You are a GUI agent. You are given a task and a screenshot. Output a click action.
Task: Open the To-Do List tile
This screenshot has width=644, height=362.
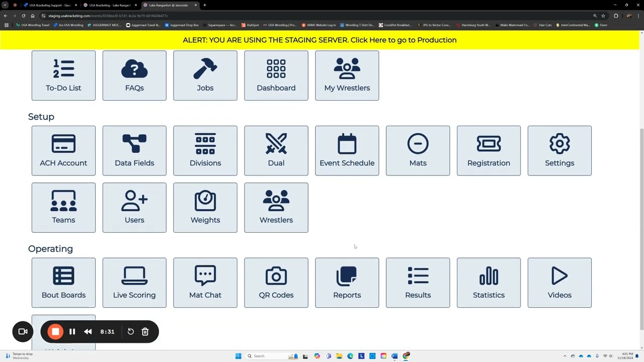[x=63, y=75]
